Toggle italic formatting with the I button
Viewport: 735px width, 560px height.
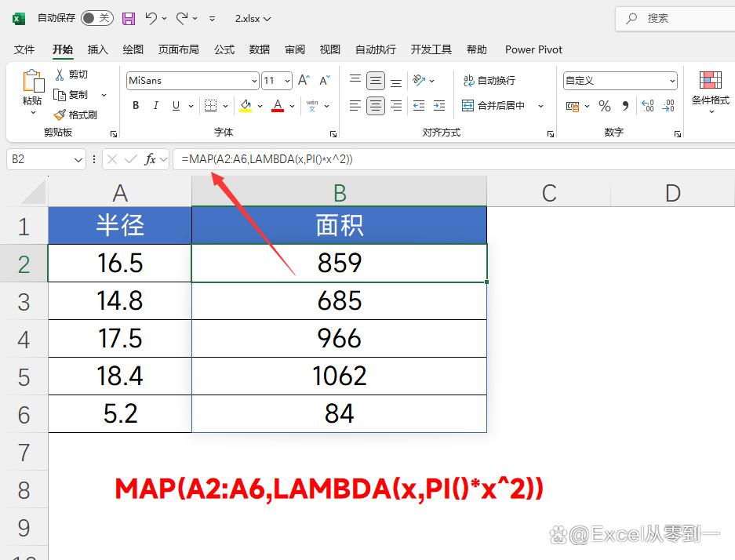pos(156,106)
